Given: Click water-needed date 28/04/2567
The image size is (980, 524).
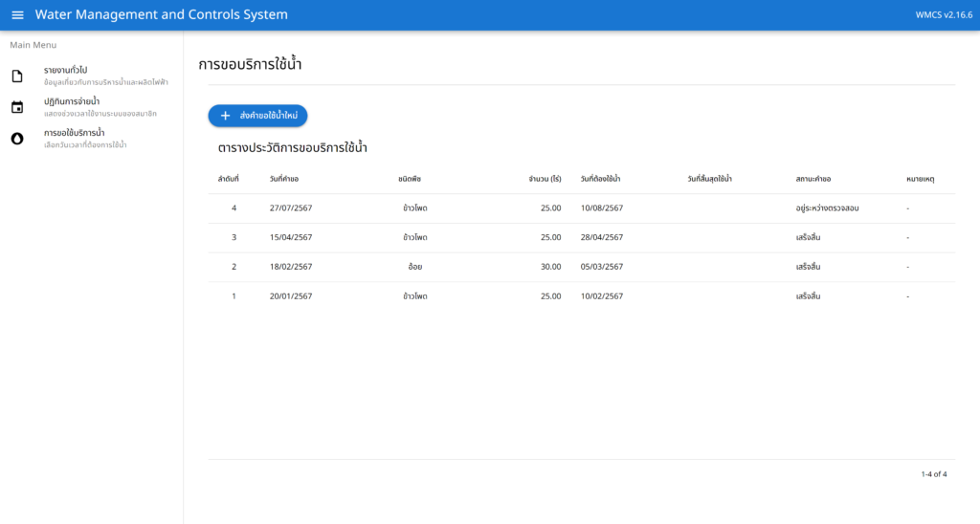Looking at the screenshot, I should (602, 237).
